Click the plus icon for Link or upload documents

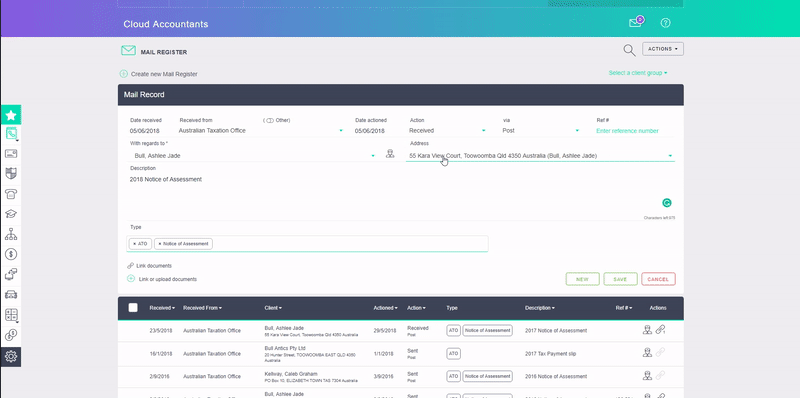coord(131,279)
